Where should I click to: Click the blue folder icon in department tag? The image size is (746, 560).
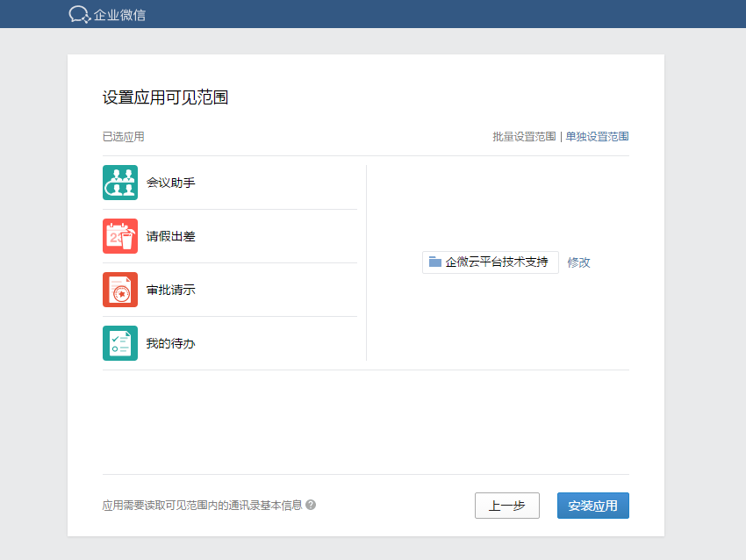coord(434,262)
